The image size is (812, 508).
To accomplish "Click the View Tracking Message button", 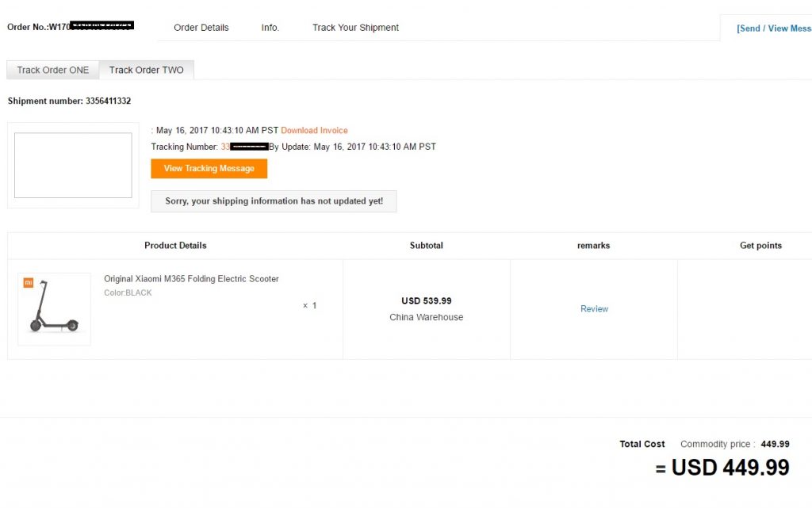I will [x=209, y=169].
